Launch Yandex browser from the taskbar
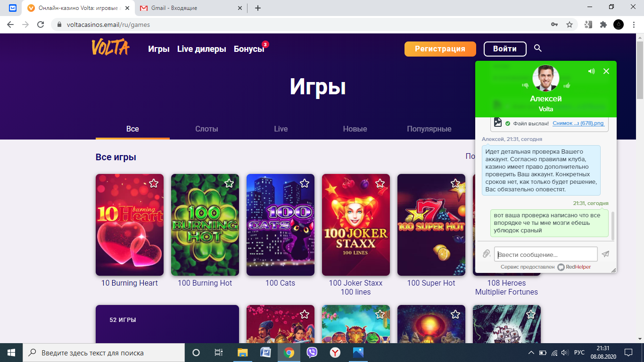Viewport: 644px width, 362px height. (x=335, y=353)
